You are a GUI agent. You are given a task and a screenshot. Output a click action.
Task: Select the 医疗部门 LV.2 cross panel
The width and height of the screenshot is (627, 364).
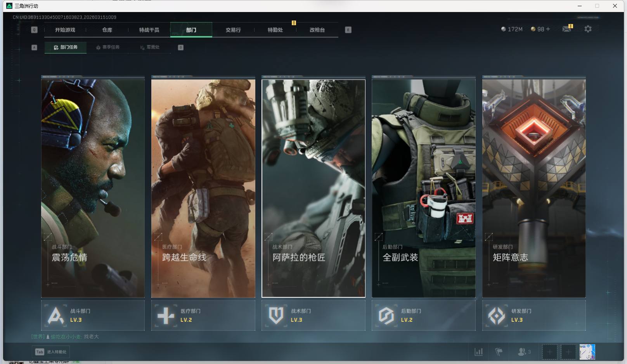click(203, 316)
